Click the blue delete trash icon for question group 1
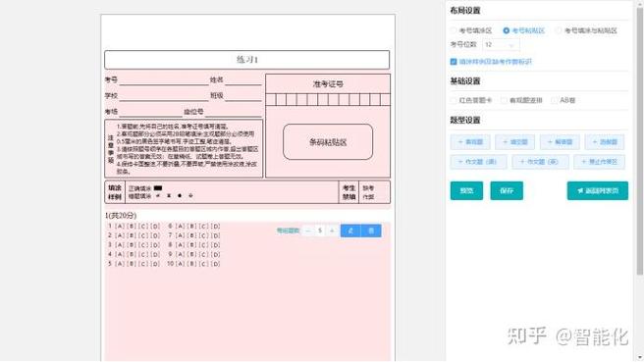The height and width of the screenshot is (362, 644). point(371,231)
